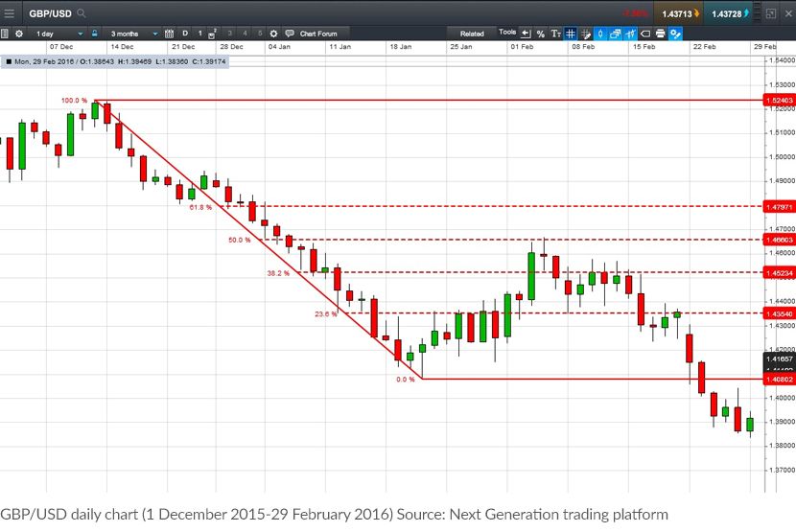Open the chart settings gear beside Chart Forum
796x532 pixels.
(x=273, y=34)
